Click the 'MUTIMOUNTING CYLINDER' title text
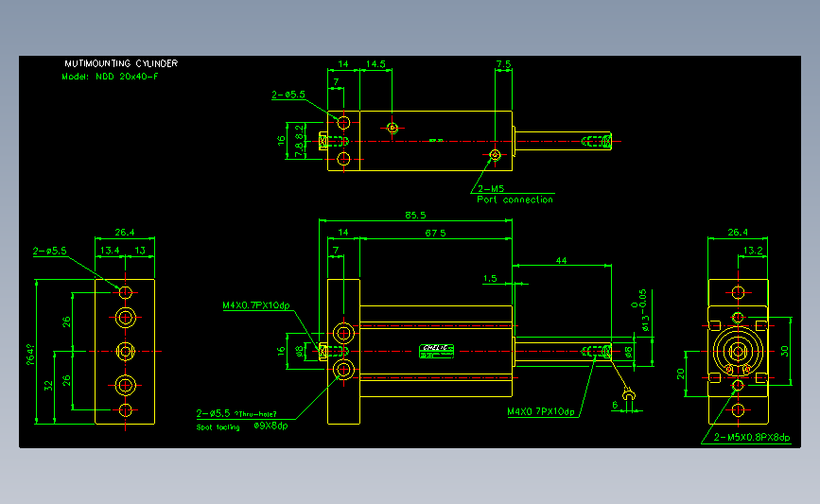Screen dimensions: 820x504 [121, 63]
